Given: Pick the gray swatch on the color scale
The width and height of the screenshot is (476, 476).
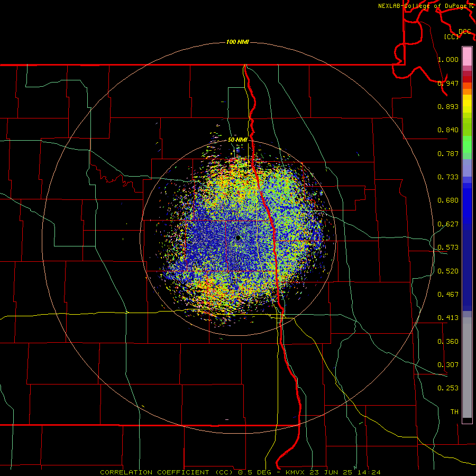Looking at the screenshot, I should coord(467,368).
